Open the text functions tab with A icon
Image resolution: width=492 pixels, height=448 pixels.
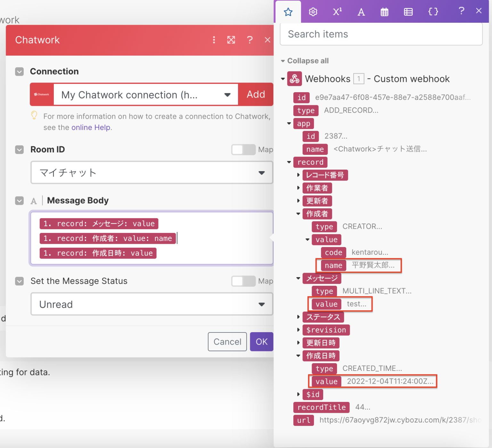coord(361,12)
